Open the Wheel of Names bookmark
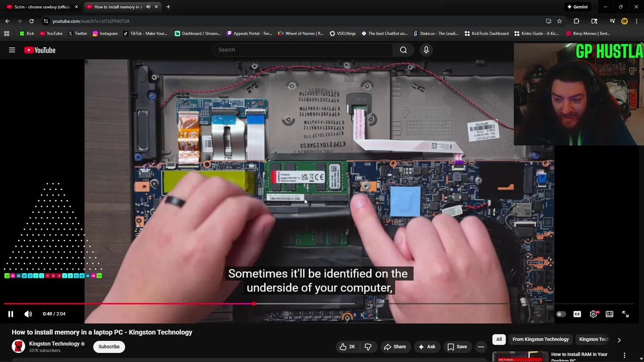The image size is (644, 362). (301, 34)
